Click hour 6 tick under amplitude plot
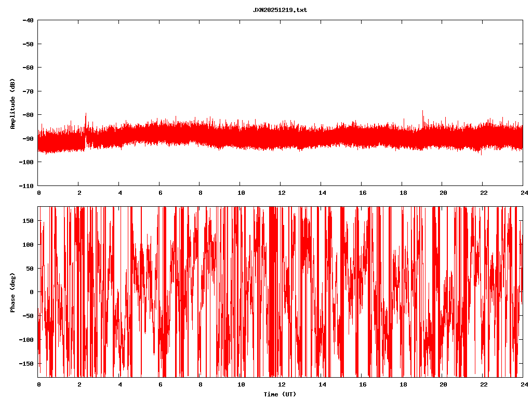The height and width of the screenshot is (399, 532). coord(159,193)
